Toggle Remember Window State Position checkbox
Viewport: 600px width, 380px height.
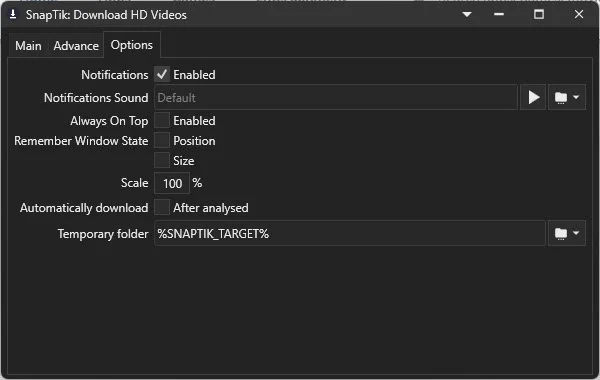(162, 140)
